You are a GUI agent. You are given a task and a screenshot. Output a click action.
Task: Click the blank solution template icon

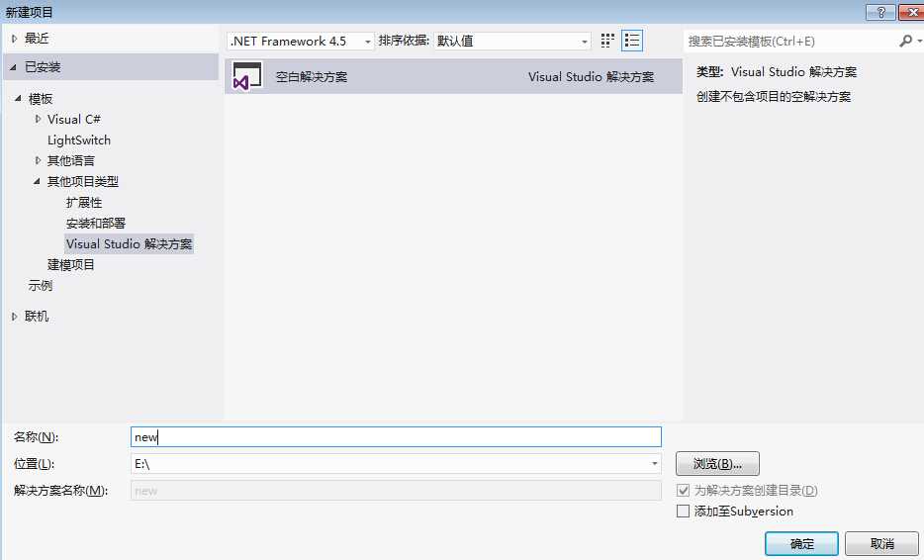247,76
